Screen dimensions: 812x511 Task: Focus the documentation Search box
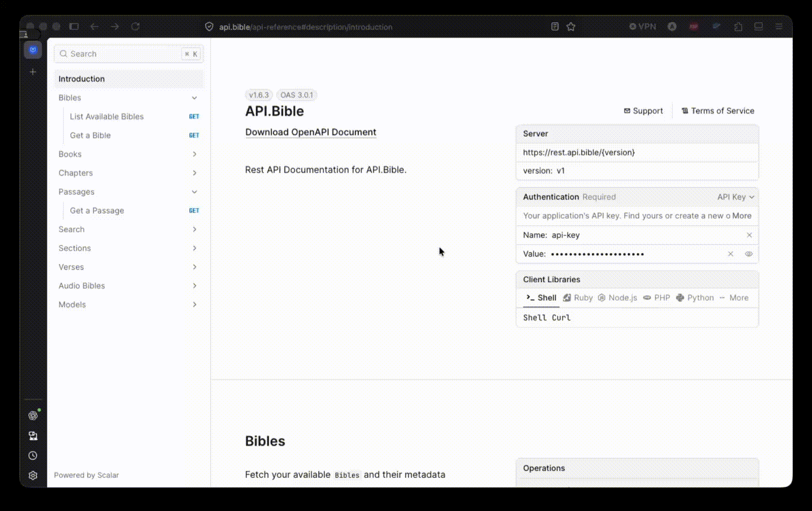(x=129, y=54)
